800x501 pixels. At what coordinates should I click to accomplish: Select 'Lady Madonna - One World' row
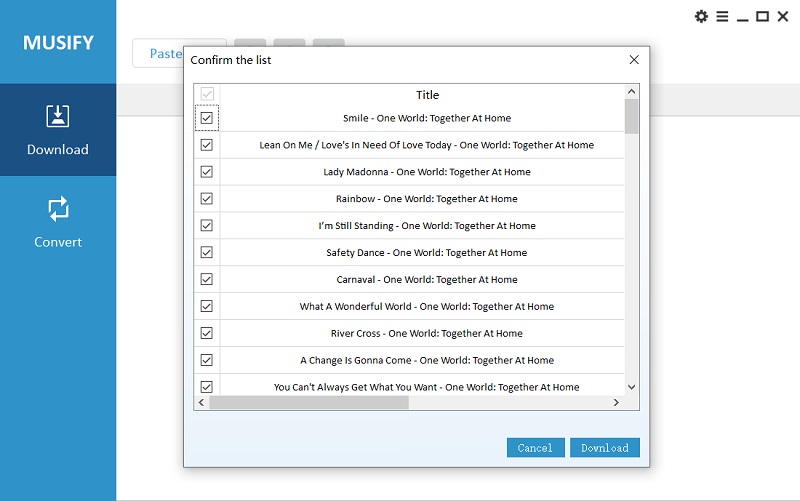pyautogui.click(x=427, y=172)
